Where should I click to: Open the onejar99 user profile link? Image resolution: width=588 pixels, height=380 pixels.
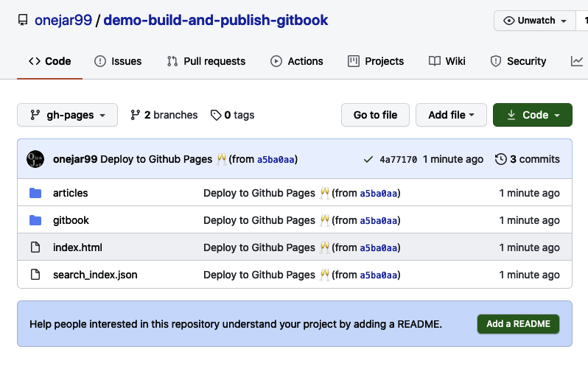(x=63, y=20)
